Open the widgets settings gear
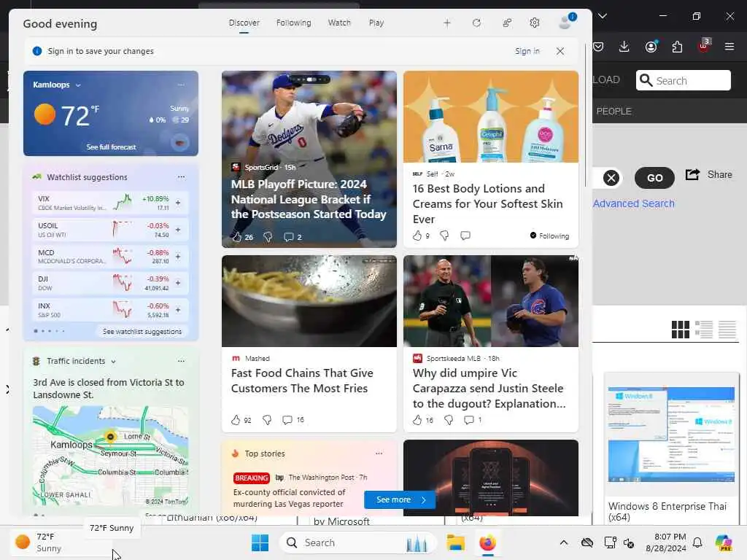The image size is (747, 560). pyautogui.click(x=535, y=23)
